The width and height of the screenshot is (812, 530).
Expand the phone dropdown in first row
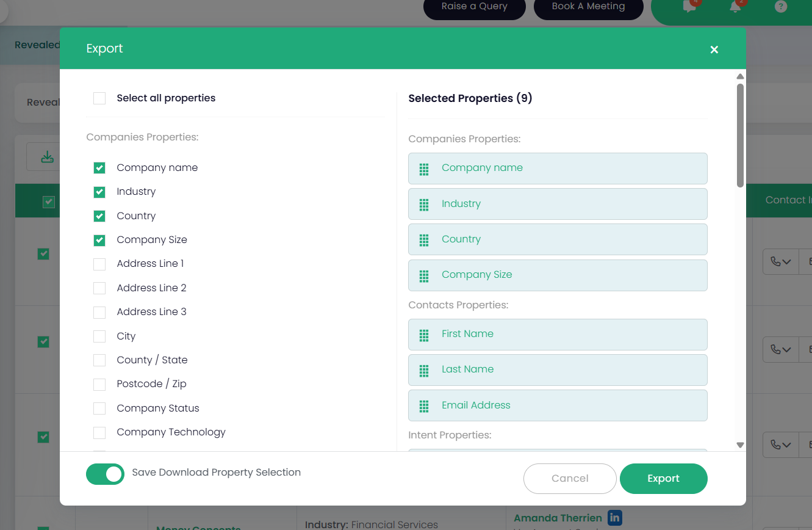[x=780, y=261]
